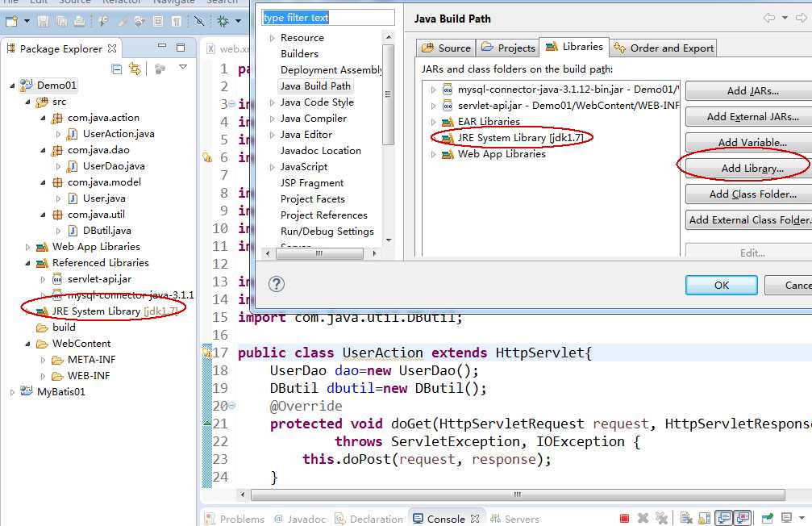Screen dimensions: 812x526
Task: Select the WEB-INF folder
Action: [x=88, y=376]
